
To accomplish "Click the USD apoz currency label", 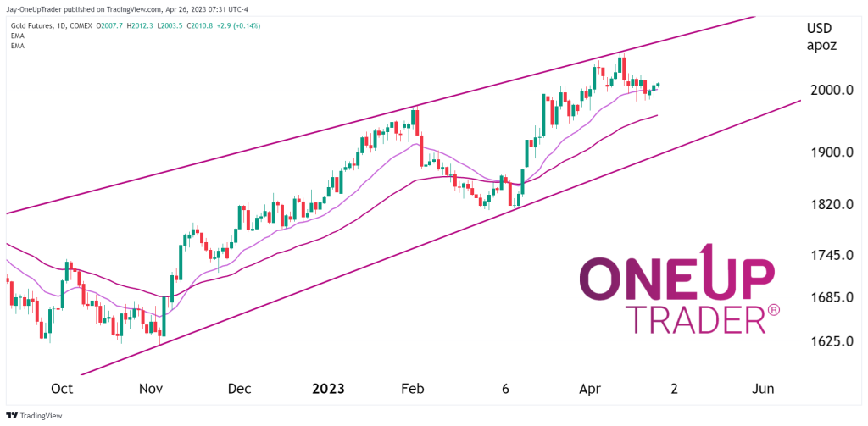I will coord(821,36).
